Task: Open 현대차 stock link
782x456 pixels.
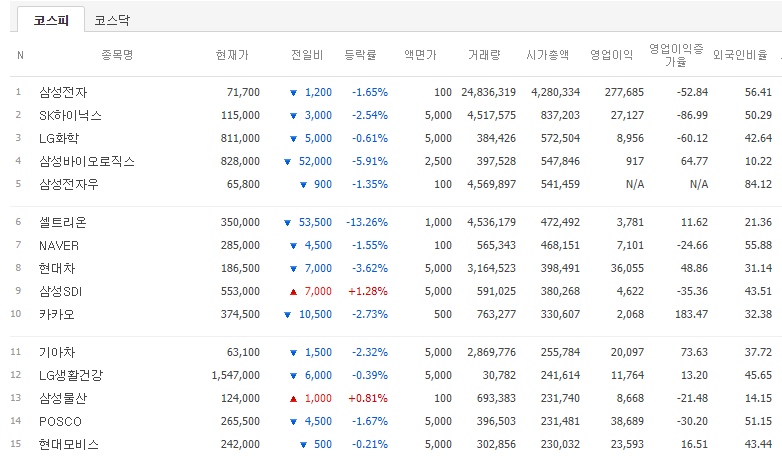Action: tap(57, 268)
